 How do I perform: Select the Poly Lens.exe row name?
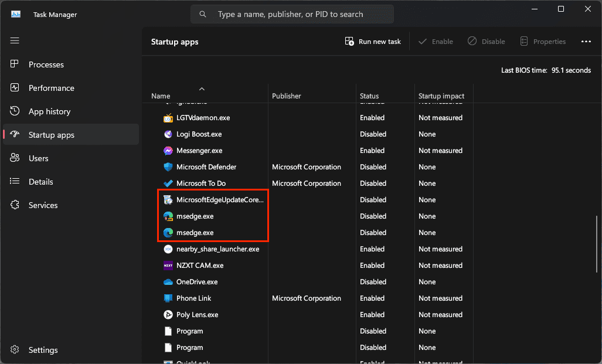click(x=198, y=315)
